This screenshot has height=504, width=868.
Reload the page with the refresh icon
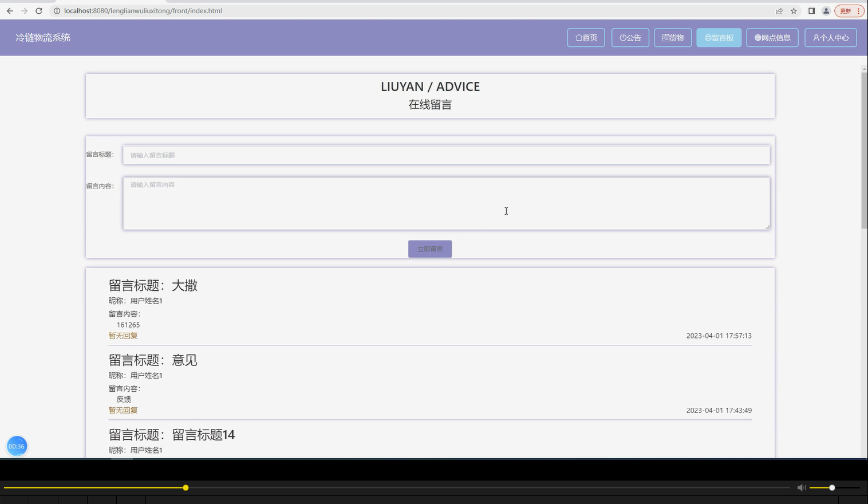tap(39, 11)
